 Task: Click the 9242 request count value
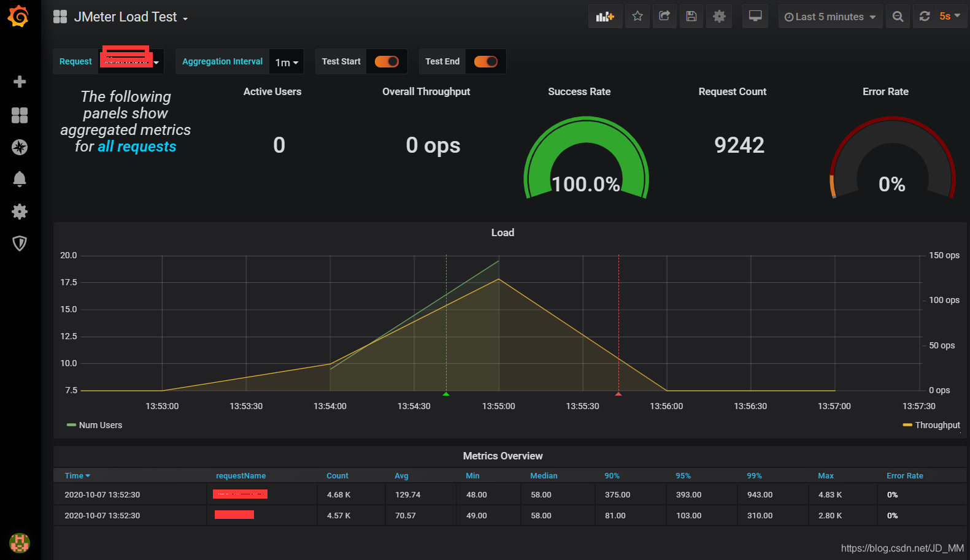pos(739,145)
